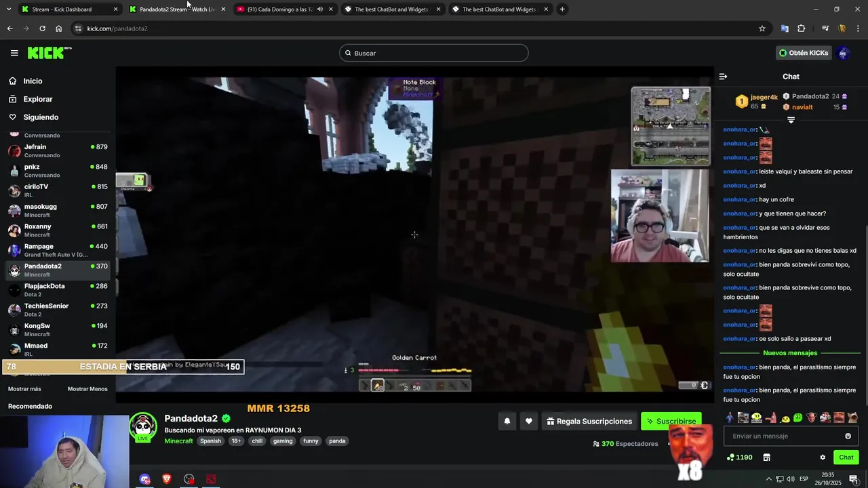The height and width of the screenshot is (488, 868).
Task: Click Regala Suscripciones button
Action: point(589,421)
